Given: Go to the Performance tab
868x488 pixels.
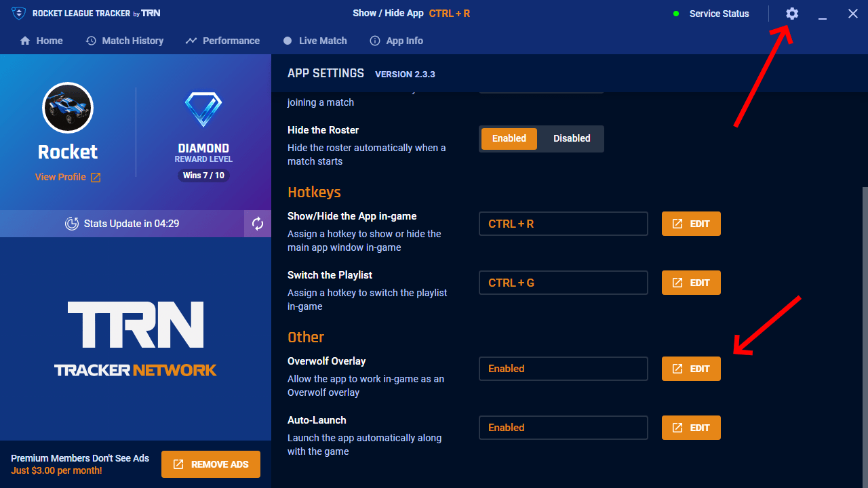Looking at the screenshot, I should (222, 41).
